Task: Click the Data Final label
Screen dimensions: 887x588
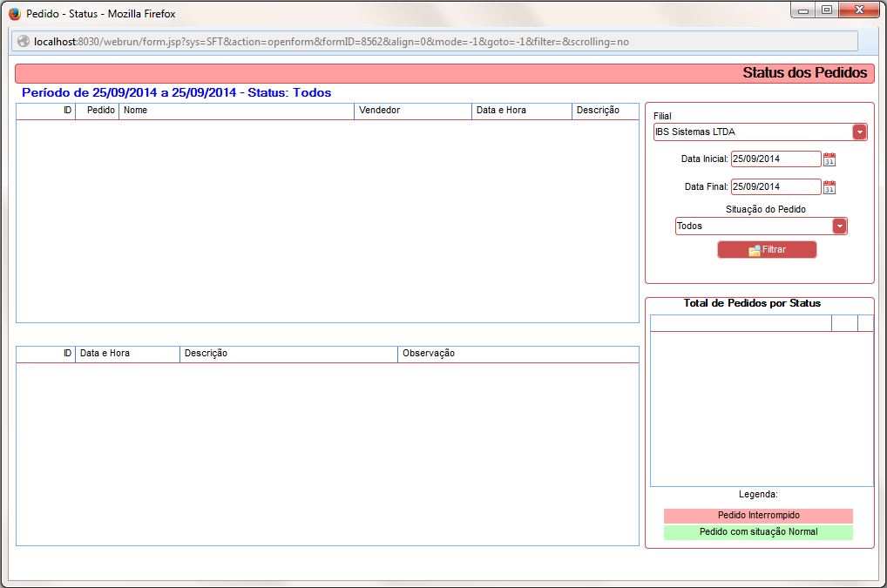Action: point(706,186)
